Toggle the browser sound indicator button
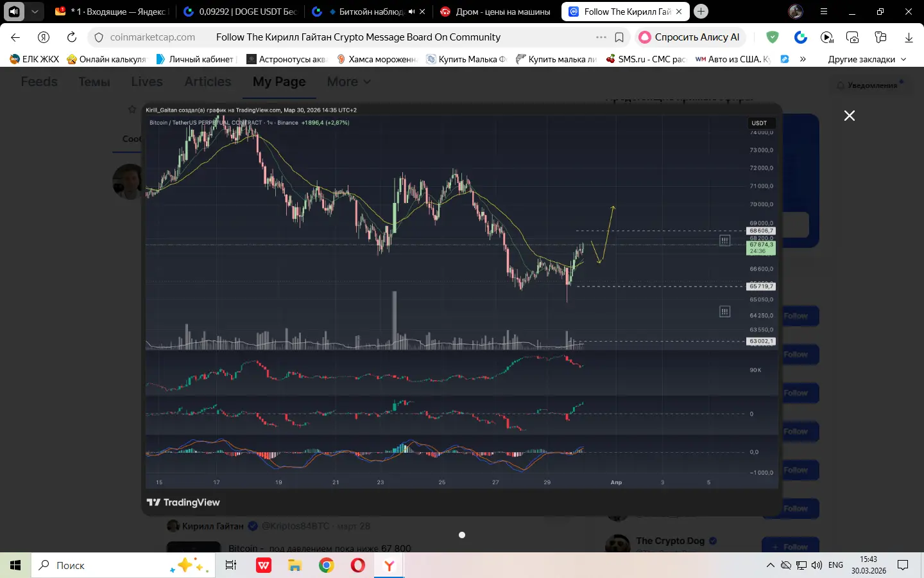The width and height of the screenshot is (924, 578). click(14, 12)
